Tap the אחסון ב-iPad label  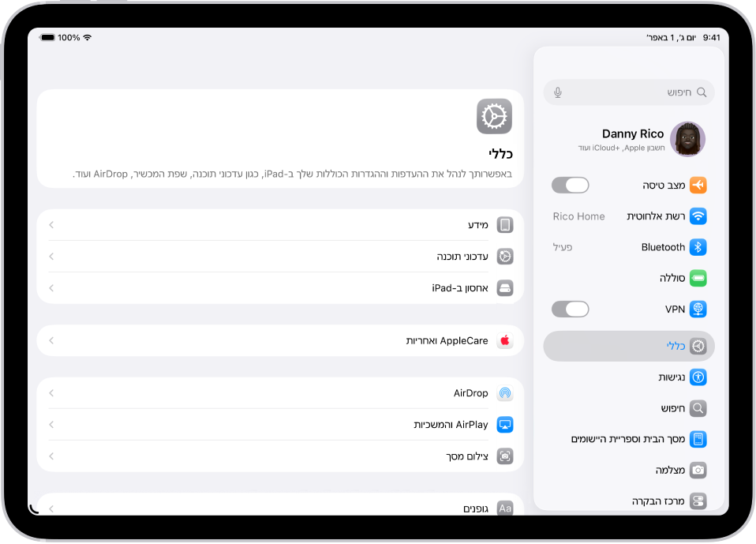point(460,288)
